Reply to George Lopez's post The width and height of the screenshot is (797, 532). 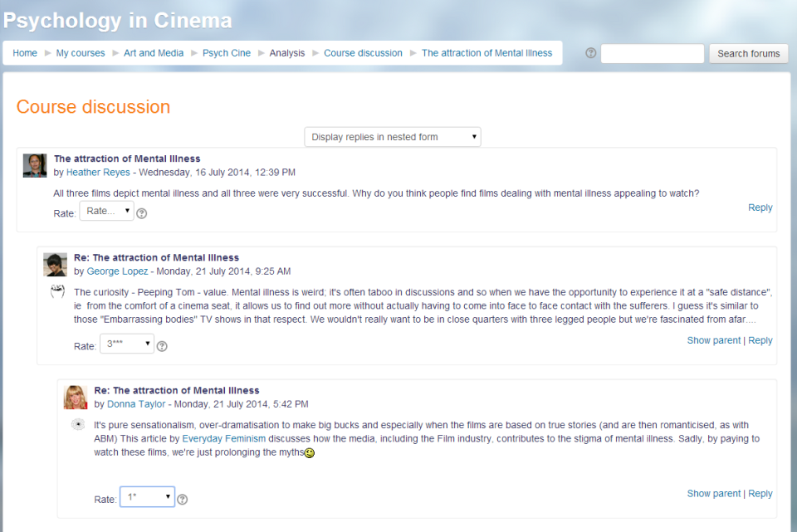tap(760, 340)
